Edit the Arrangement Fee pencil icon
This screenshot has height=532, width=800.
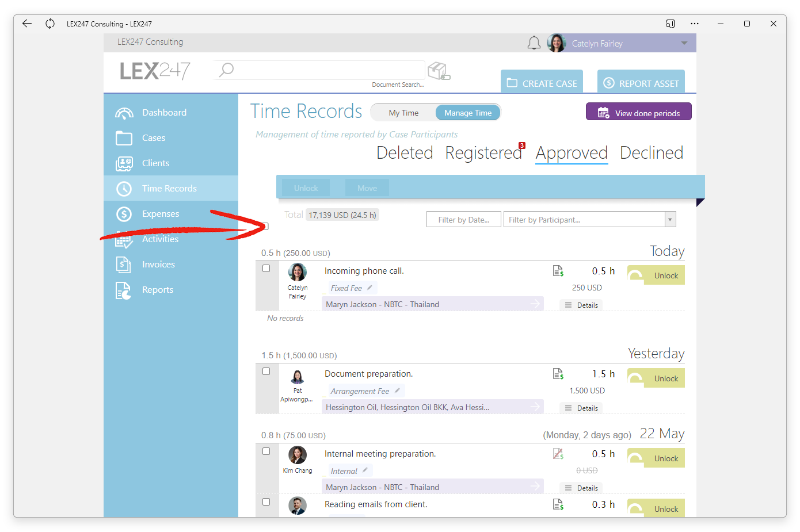(x=397, y=391)
